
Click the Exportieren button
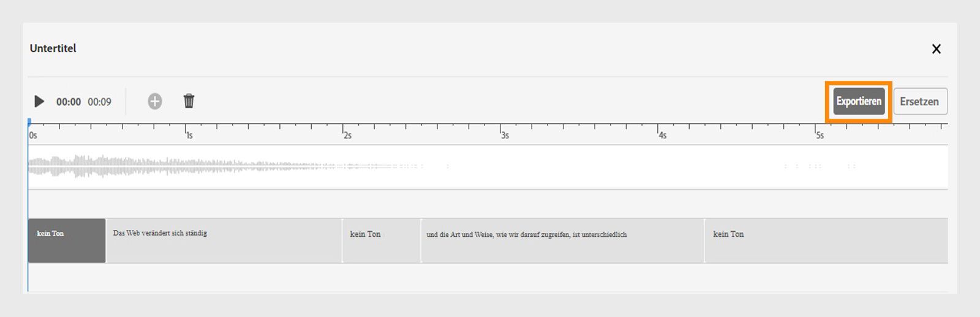coord(859,102)
